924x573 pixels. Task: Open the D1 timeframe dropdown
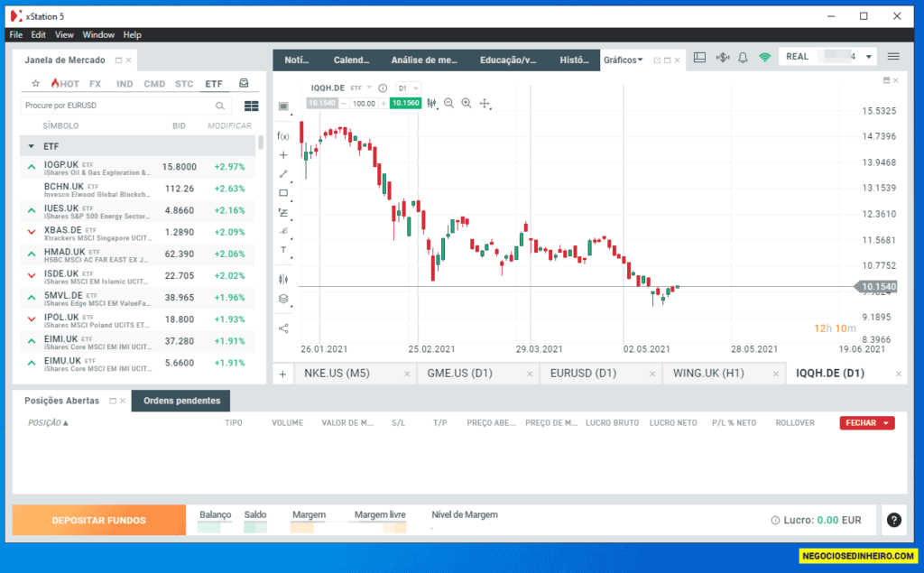[408, 88]
